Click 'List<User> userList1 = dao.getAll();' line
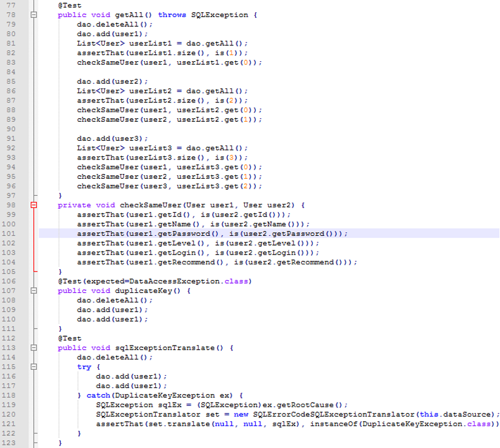Viewport: 500px width, 448px height. 162,44
